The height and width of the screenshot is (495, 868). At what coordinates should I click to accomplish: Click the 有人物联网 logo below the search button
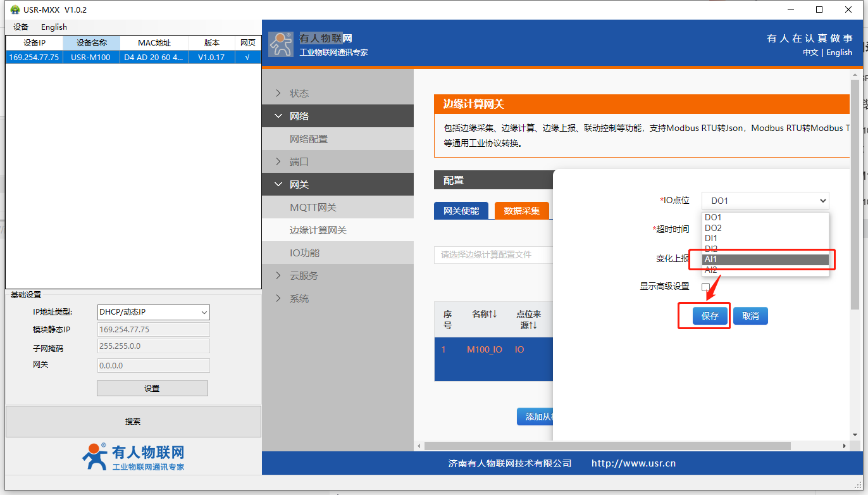click(x=133, y=457)
